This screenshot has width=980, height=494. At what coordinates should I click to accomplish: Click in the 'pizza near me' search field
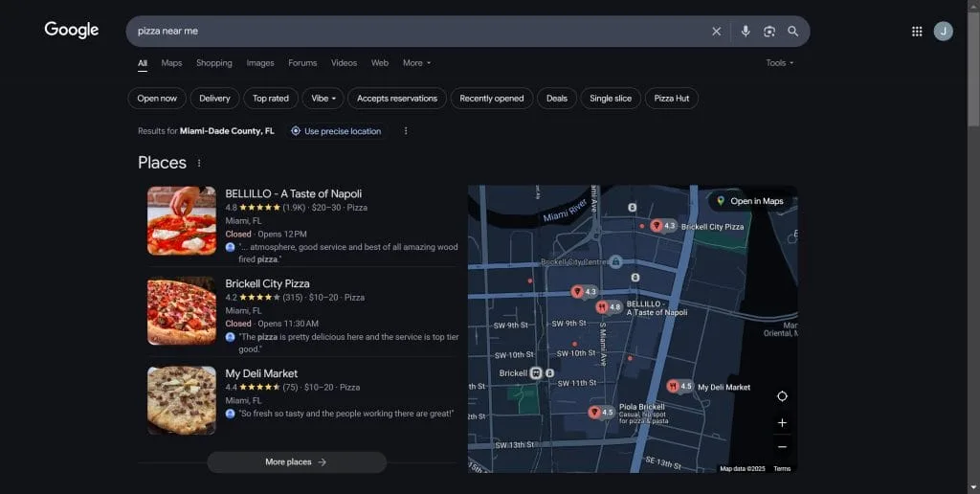419,32
